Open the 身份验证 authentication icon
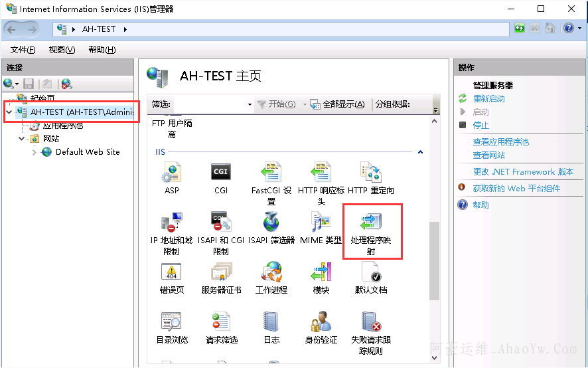This screenshot has width=588, height=368. [x=321, y=323]
